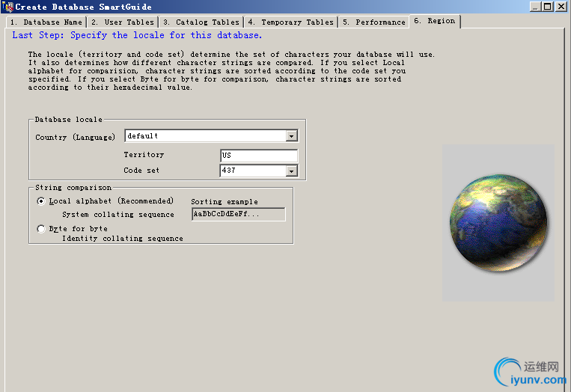Switch to the Database Name tab
The image size is (571, 392).
coord(46,22)
